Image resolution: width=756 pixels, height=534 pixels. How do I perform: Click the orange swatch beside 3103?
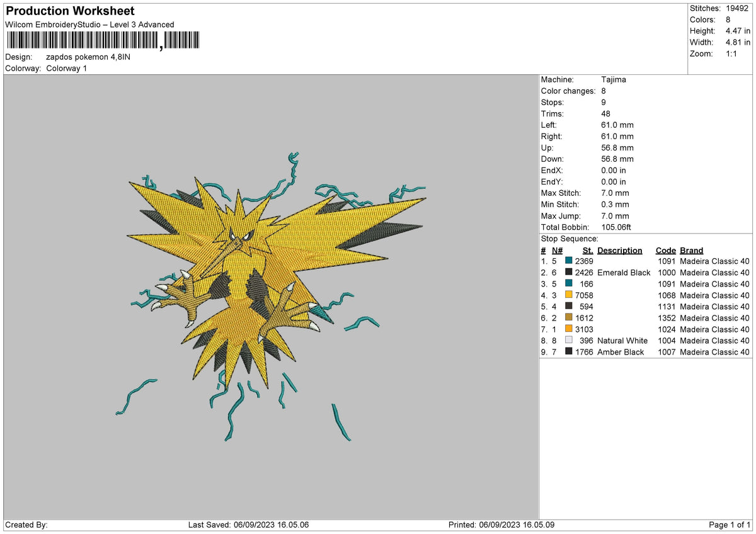coord(569,329)
